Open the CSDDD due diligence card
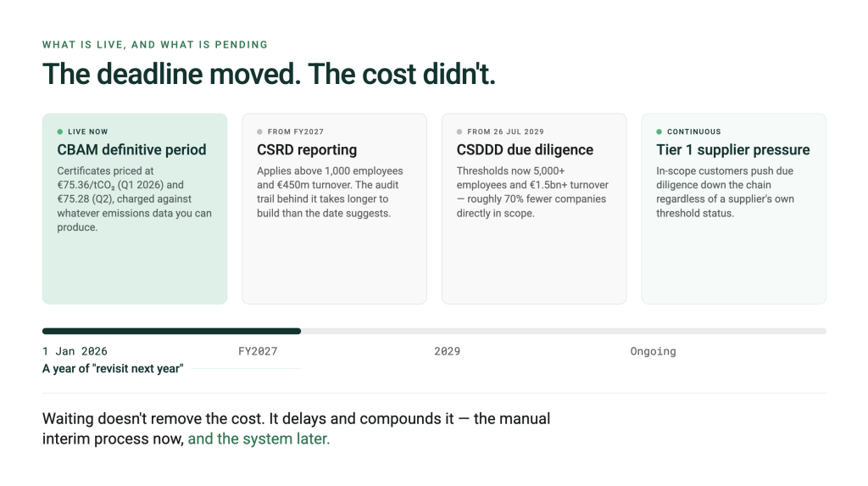The image size is (868, 486). click(x=534, y=209)
